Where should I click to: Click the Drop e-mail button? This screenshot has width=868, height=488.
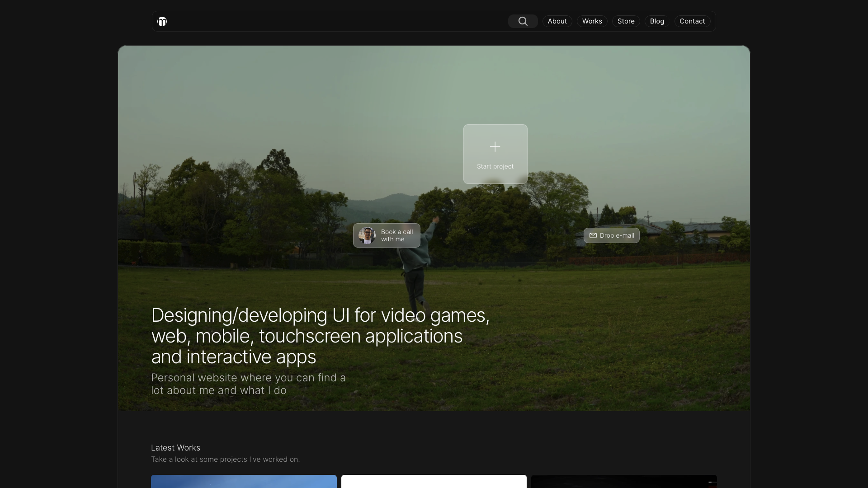point(611,235)
